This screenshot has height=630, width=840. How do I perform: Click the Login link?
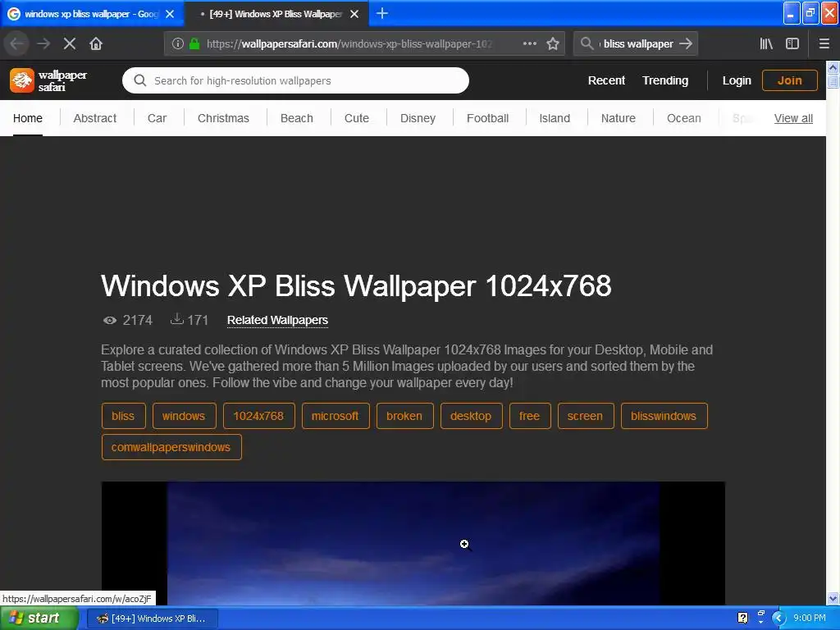[x=737, y=80]
